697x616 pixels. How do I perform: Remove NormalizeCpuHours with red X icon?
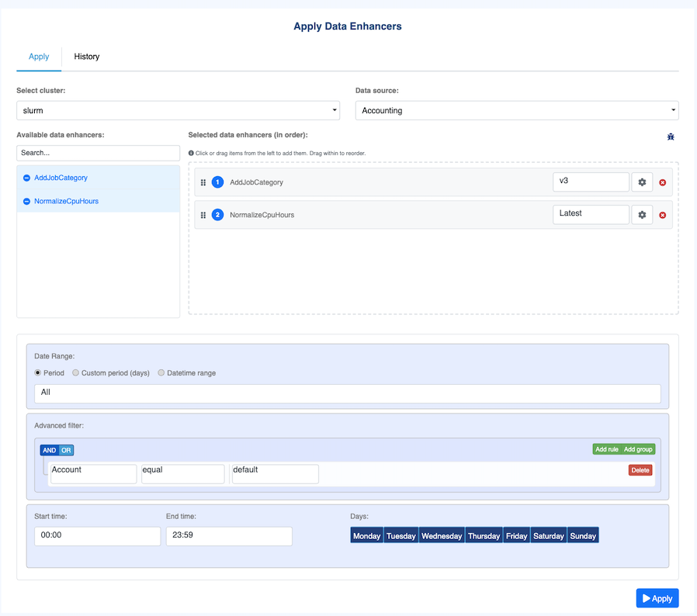click(662, 215)
